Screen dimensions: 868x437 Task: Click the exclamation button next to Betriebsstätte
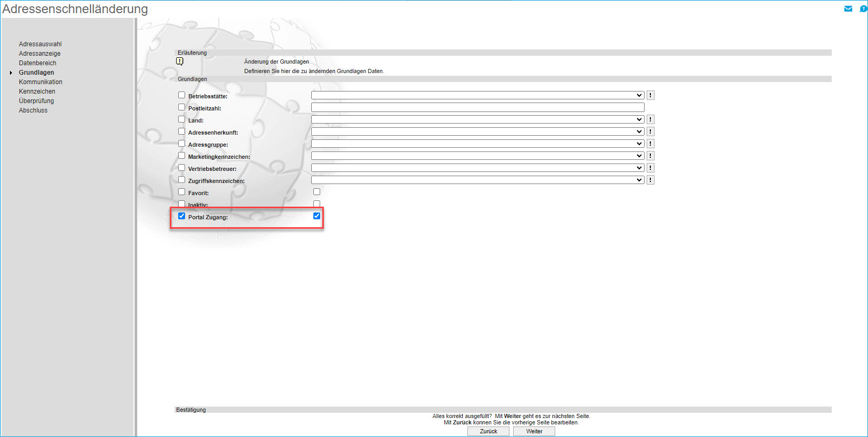click(x=650, y=95)
